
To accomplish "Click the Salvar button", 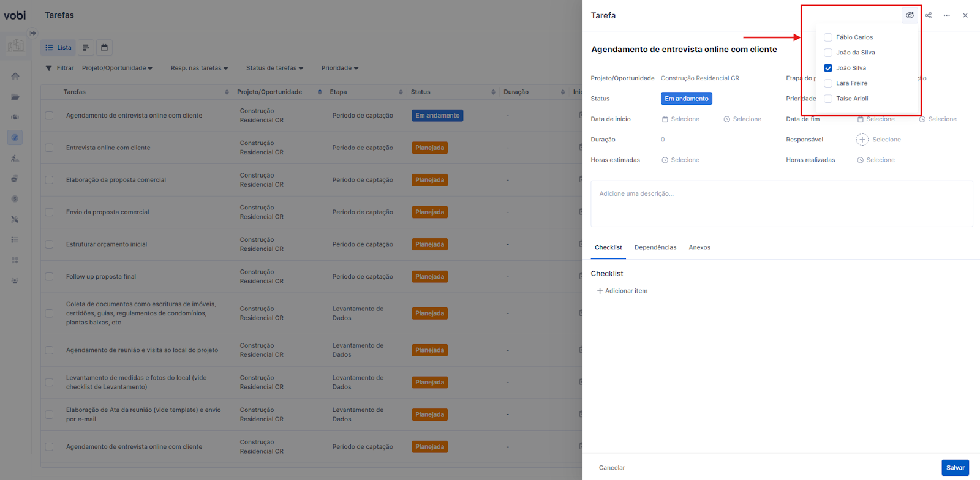I will point(956,468).
